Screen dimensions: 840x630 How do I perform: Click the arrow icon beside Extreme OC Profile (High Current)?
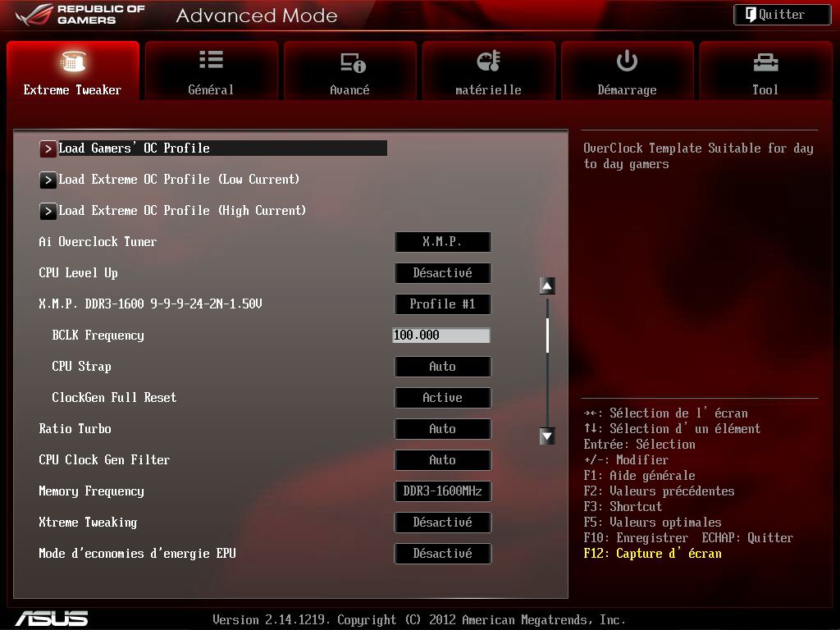click(48, 211)
